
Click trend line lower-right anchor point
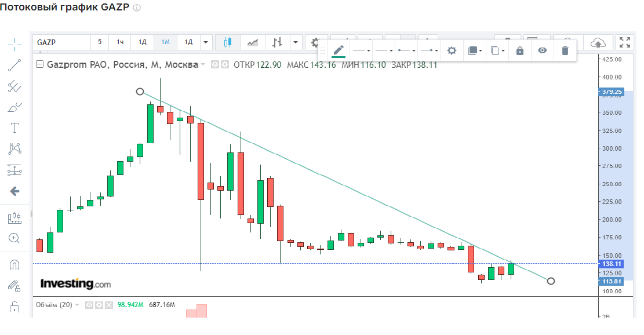tap(551, 281)
